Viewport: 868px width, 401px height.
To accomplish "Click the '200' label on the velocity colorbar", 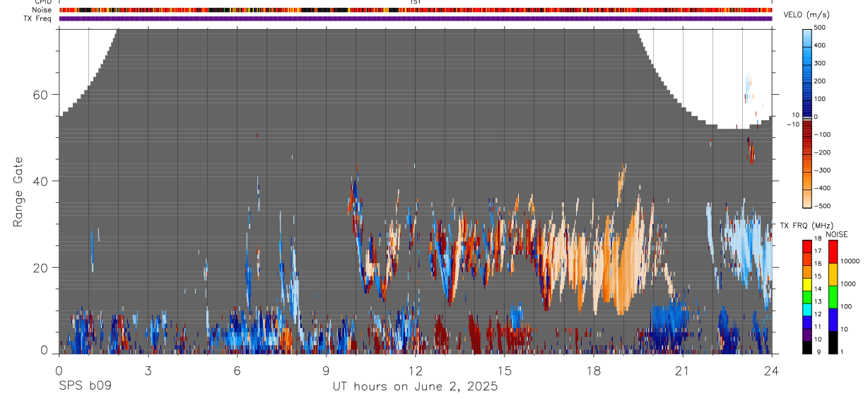I will (x=821, y=81).
